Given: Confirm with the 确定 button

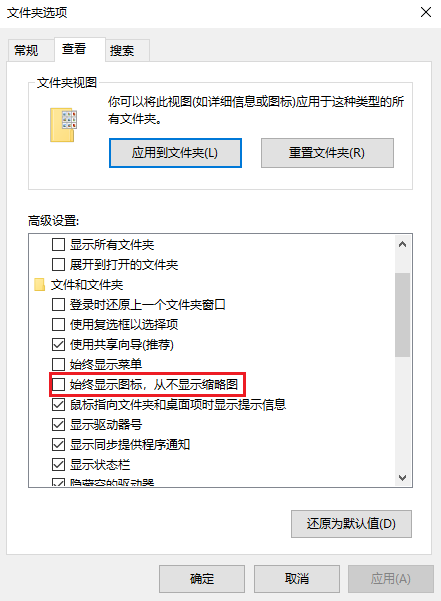Looking at the screenshot, I should [x=202, y=579].
